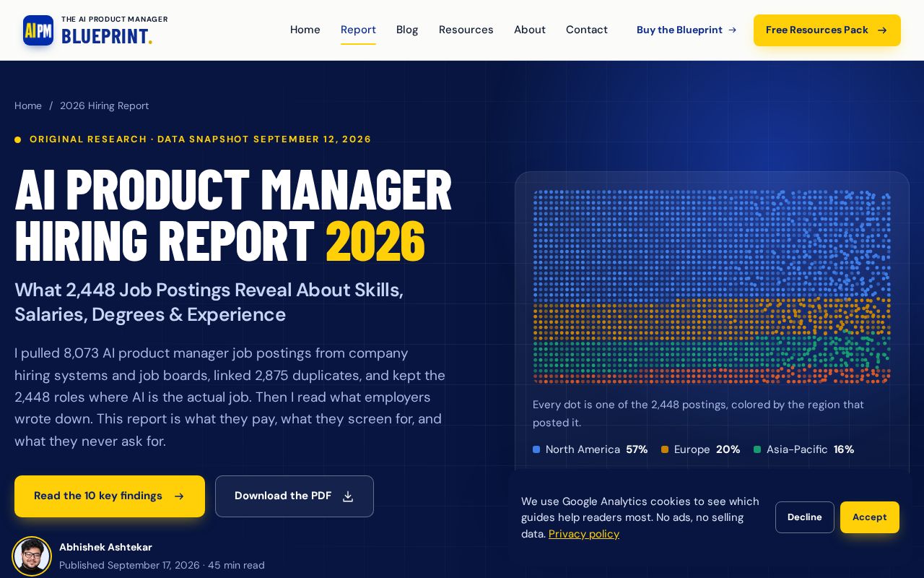This screenshot has height=578, width=924.
Task: Click the Buy the Blueprint link
Action: [687, 30]
